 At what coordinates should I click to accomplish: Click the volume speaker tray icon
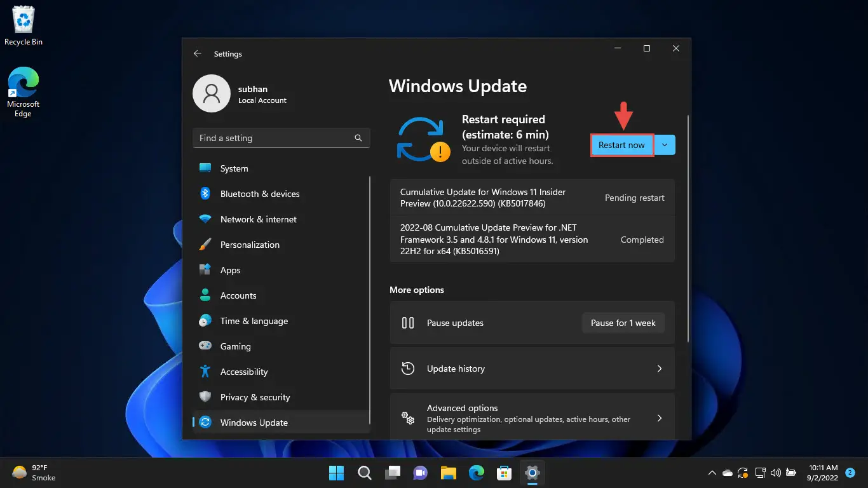[775, 473]
